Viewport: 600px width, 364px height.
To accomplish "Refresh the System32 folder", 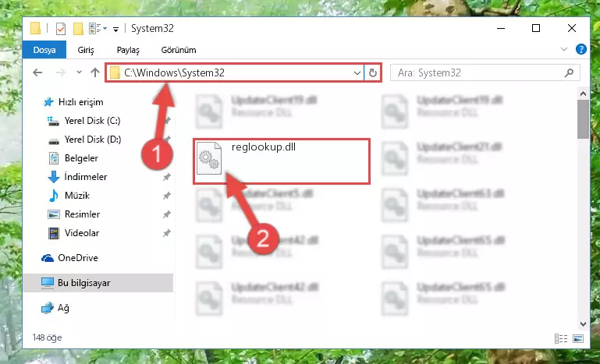I will point(372,72).
